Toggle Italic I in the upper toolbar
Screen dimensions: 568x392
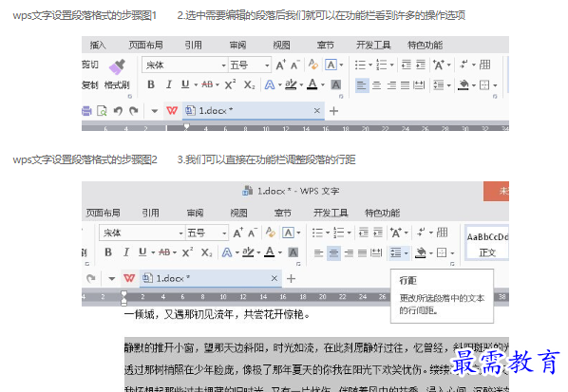168,84
